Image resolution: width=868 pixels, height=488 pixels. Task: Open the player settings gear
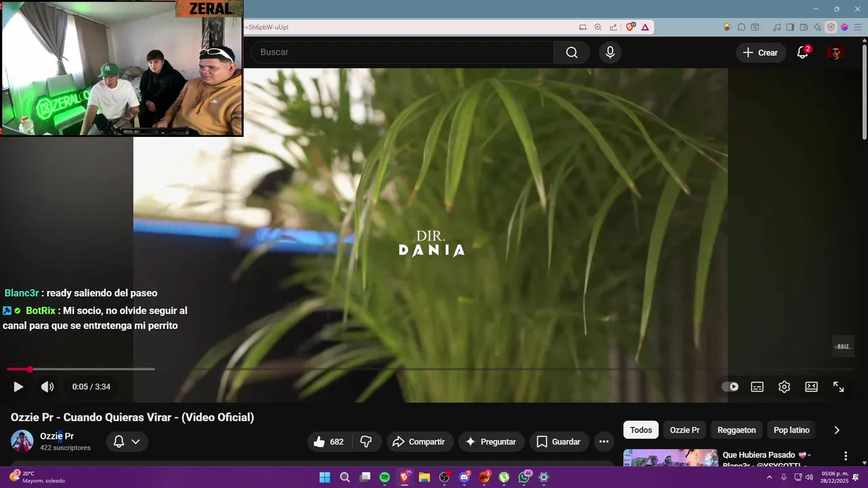coord(785,386)
